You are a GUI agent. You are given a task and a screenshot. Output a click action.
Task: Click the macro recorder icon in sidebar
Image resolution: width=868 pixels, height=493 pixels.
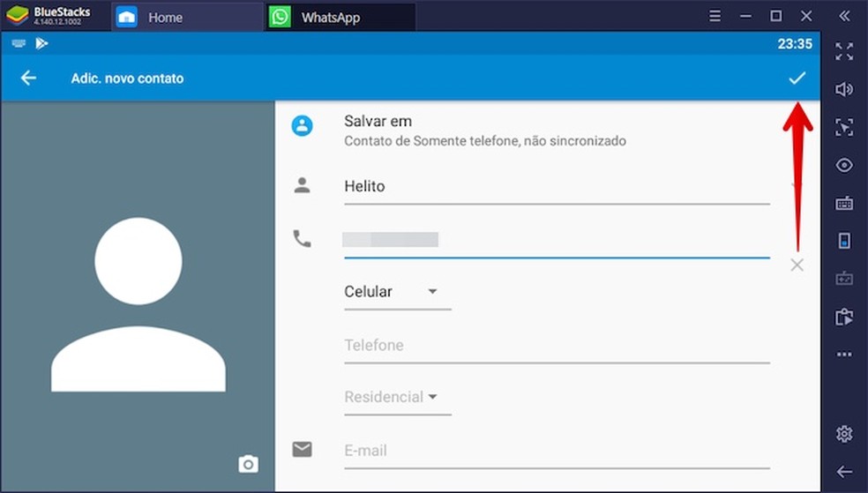coord(844,279)
